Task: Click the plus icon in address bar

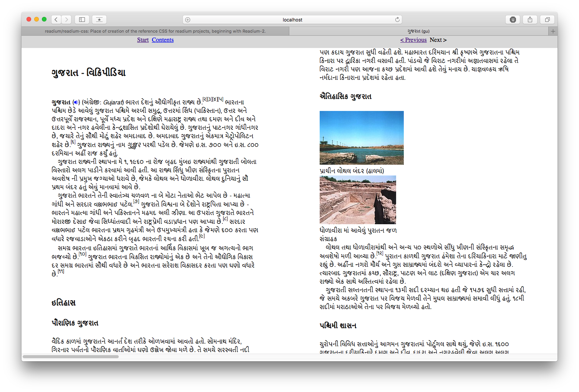Action: point(187,20)
